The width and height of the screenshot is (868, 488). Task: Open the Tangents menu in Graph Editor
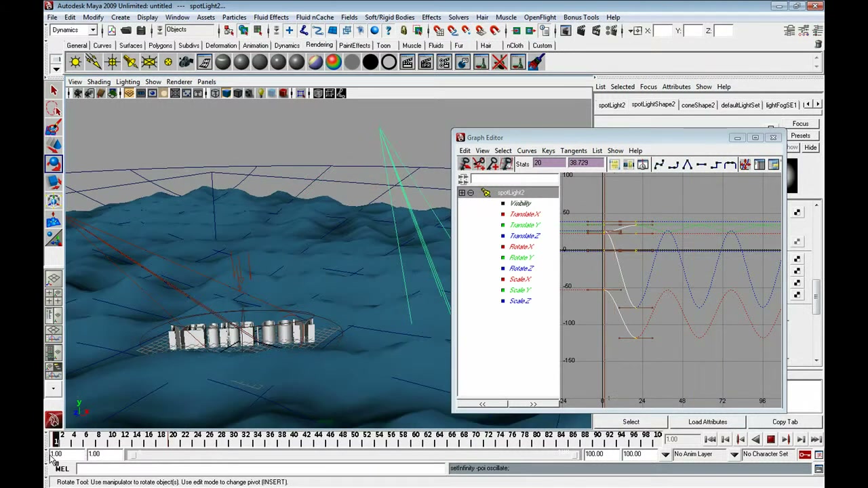point(573,150)
